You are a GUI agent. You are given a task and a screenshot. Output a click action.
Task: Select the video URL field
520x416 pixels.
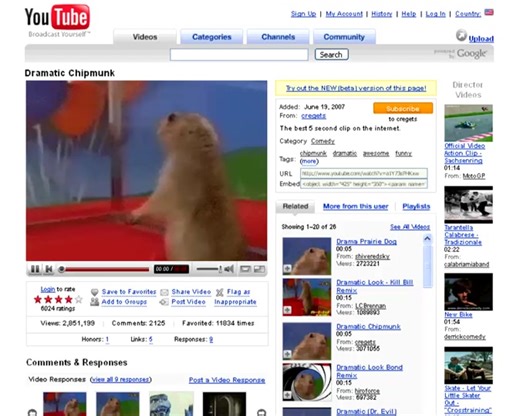pos(364,173)
